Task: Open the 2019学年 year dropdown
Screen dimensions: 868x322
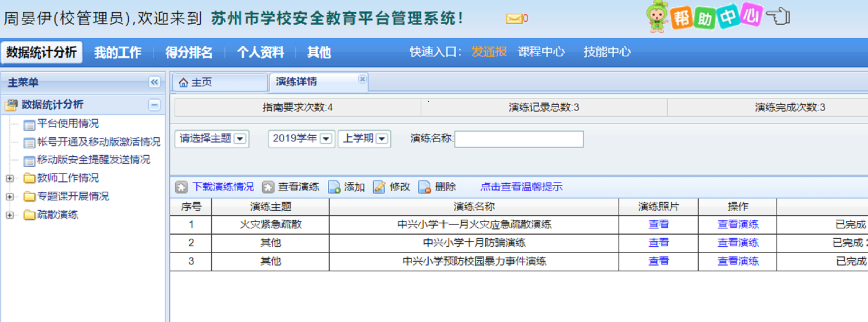Action: tap(326, 139)
